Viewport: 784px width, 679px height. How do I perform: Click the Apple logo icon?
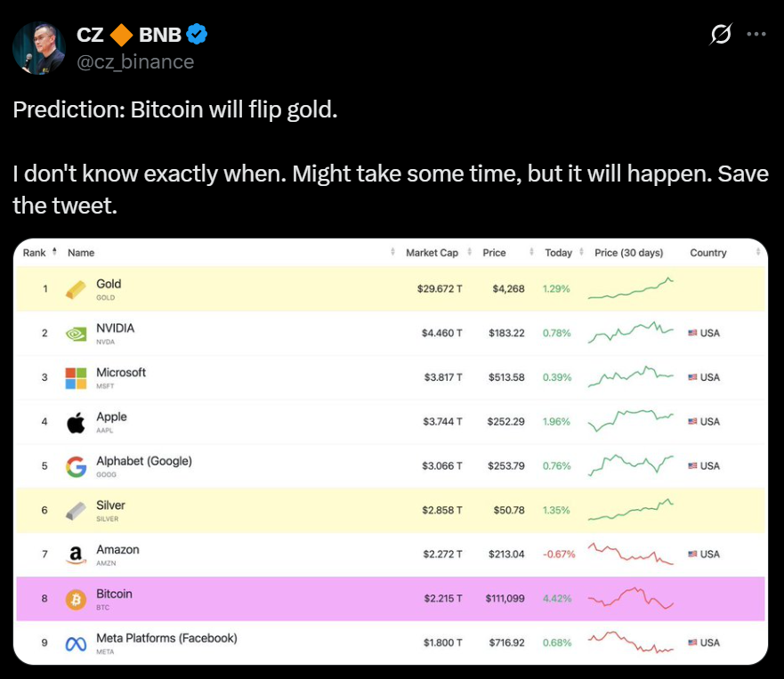point(77,422)
